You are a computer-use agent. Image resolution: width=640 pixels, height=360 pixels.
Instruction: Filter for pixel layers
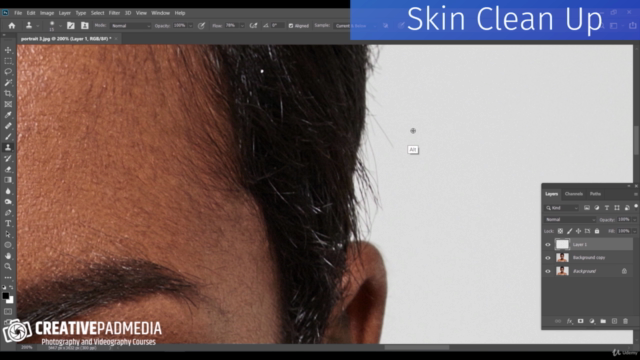(x=587, y=208)
